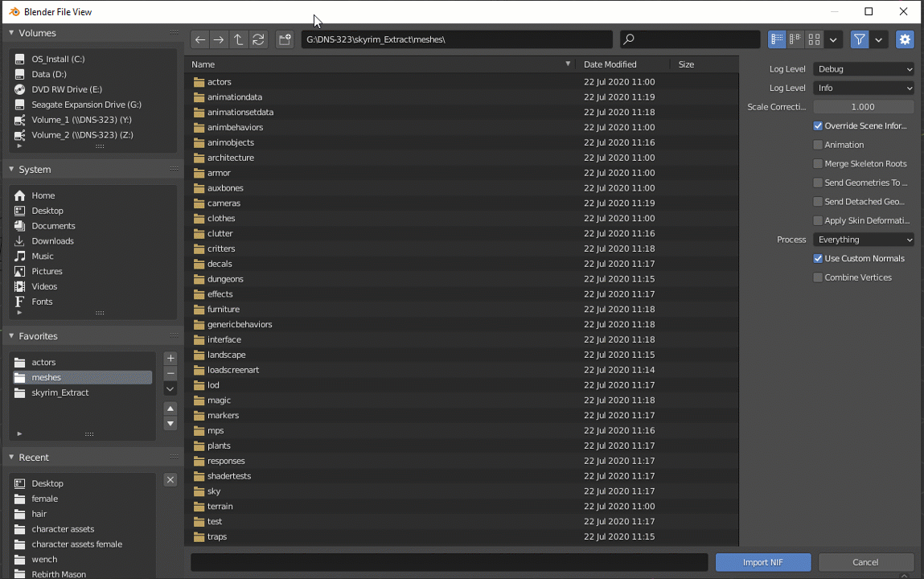Open favorites specials dropdown chevron
Screen dimensions: 924x579
(x=170, y=388)
